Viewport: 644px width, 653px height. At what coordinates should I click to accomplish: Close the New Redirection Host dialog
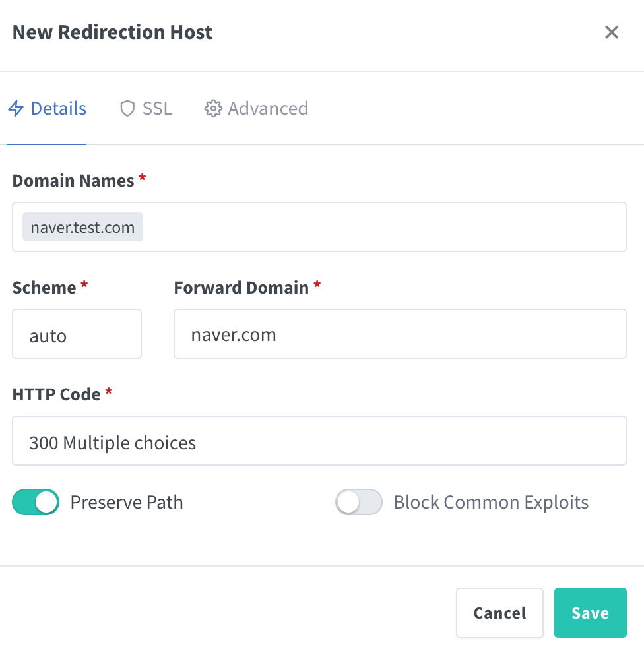pyautogui.click(x=612, y=32)
